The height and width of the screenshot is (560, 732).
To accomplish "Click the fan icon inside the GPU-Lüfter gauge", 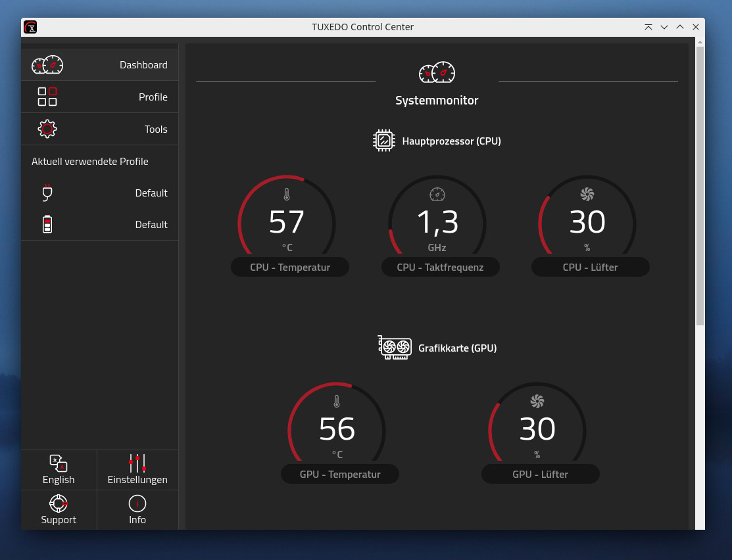I will coord(537,401).
